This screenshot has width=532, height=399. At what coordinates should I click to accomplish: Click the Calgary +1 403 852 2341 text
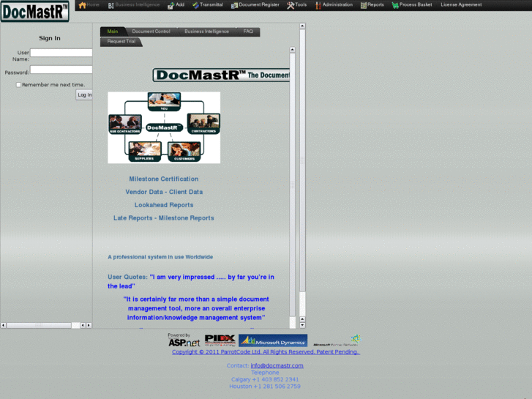tap(265, 379)
